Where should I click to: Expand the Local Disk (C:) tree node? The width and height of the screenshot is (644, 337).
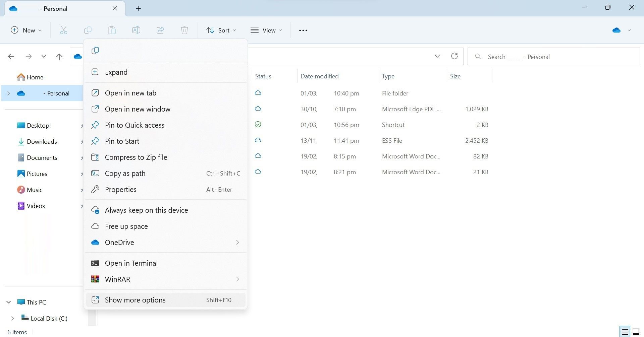[x=12, y=318]
